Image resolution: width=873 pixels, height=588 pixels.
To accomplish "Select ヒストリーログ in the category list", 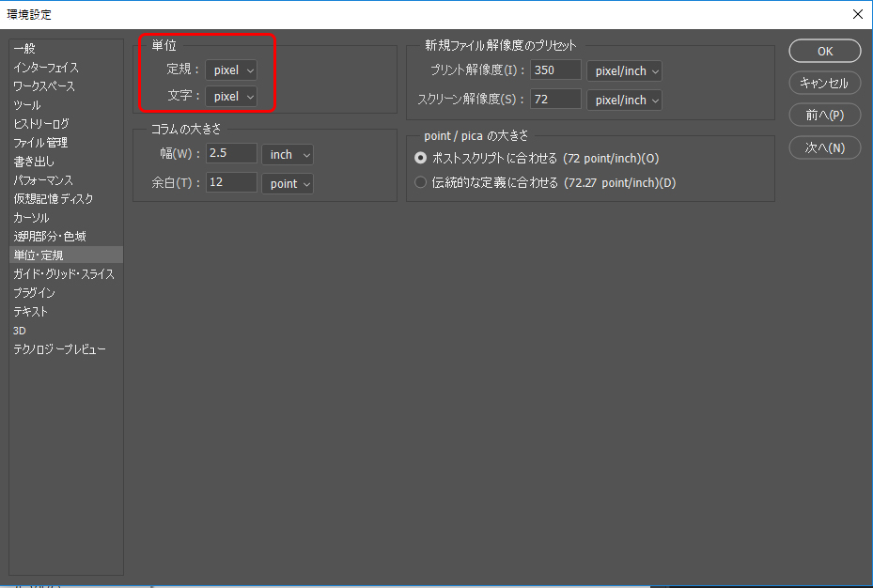I will coord(66,123).
